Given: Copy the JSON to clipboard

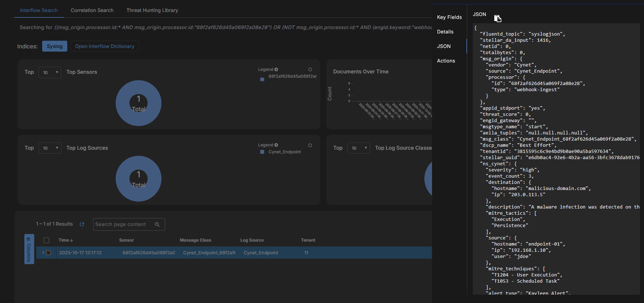Looking at the screenshot, I should coord(498,19).
